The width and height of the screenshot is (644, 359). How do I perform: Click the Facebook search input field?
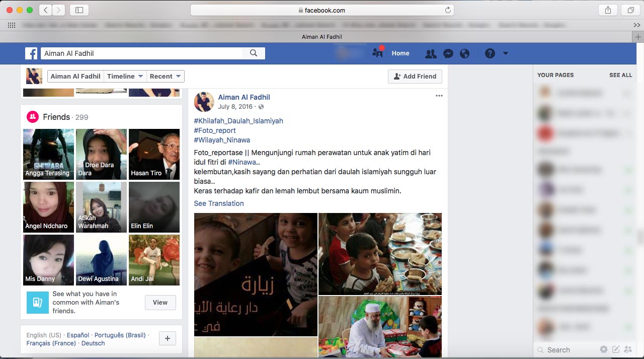tap(141, 53)
